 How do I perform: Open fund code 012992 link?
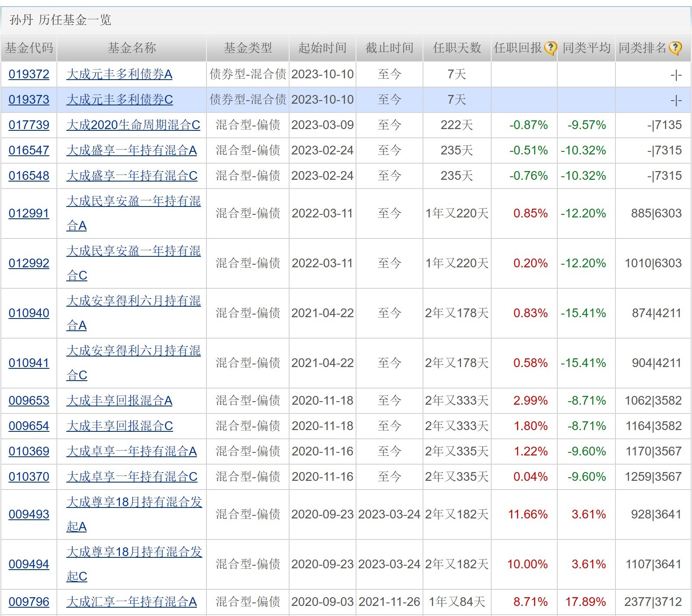click(29, 263)
